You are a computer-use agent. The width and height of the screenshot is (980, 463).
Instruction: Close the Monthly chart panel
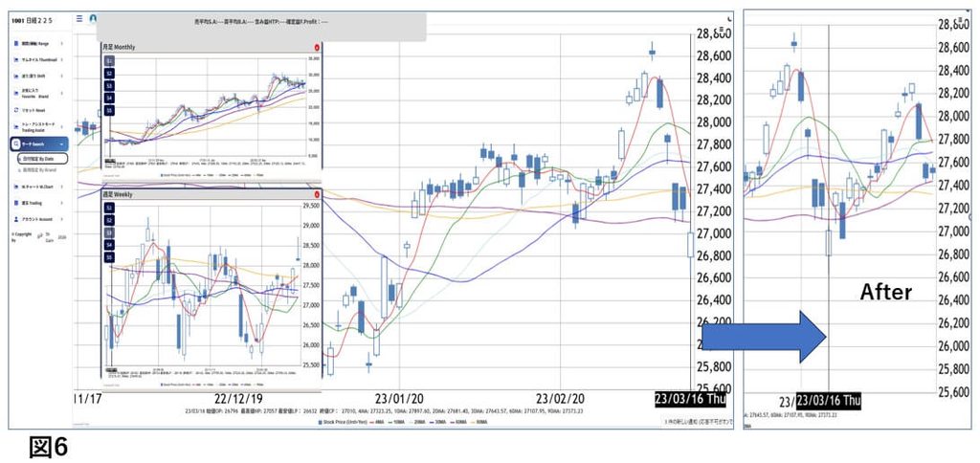tap(317, 47)
